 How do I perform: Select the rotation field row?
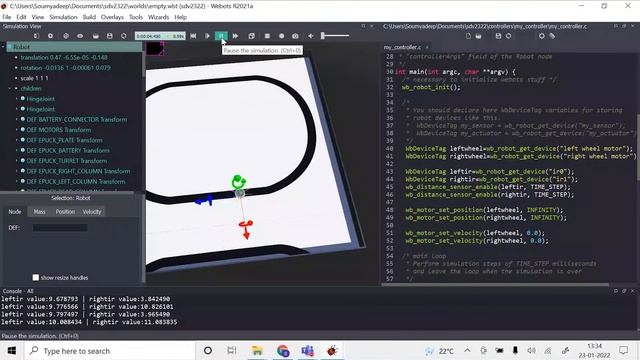click(x=65, y=68)
